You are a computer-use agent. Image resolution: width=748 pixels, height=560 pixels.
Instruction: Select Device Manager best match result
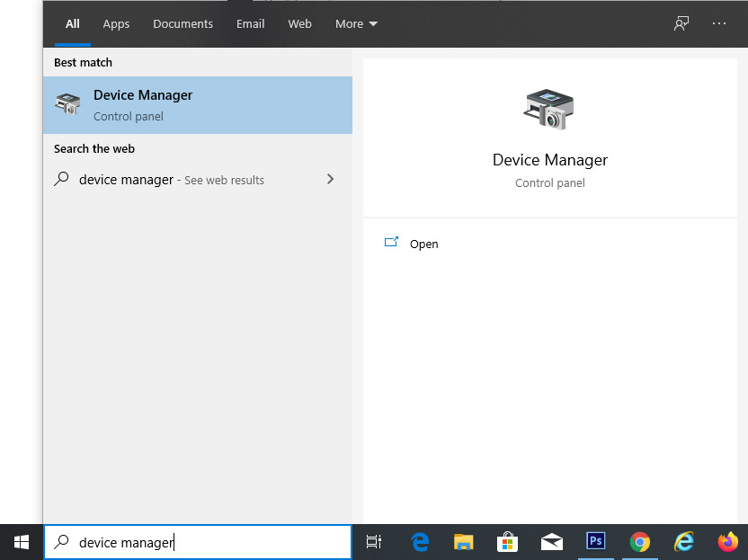coord(198,105)
